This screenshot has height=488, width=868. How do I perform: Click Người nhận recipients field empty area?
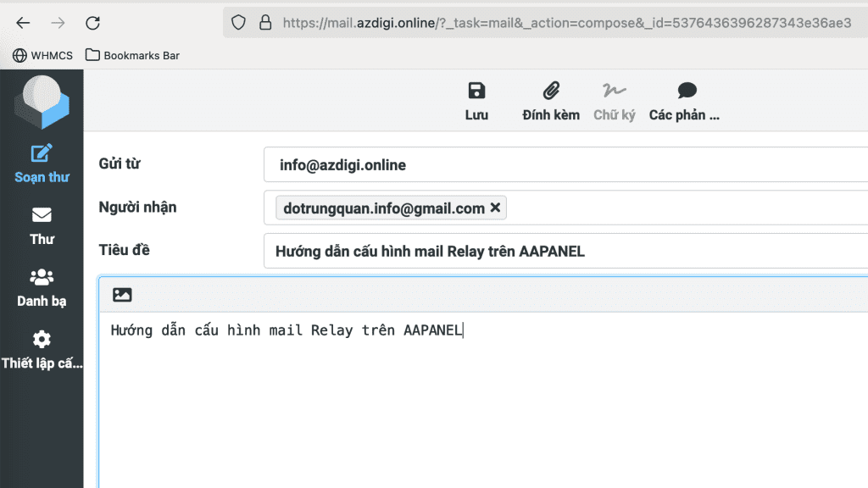pyautogui.click(x=678, y=208)
